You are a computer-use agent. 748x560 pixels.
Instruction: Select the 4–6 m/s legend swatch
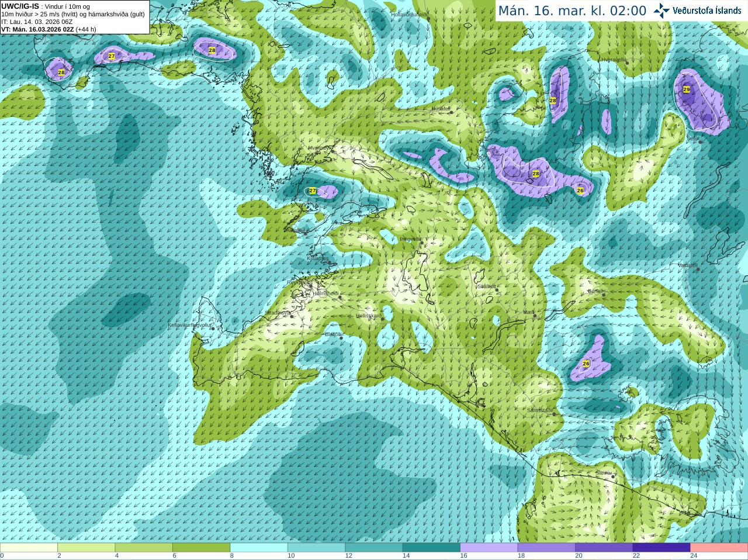(144, 547)
